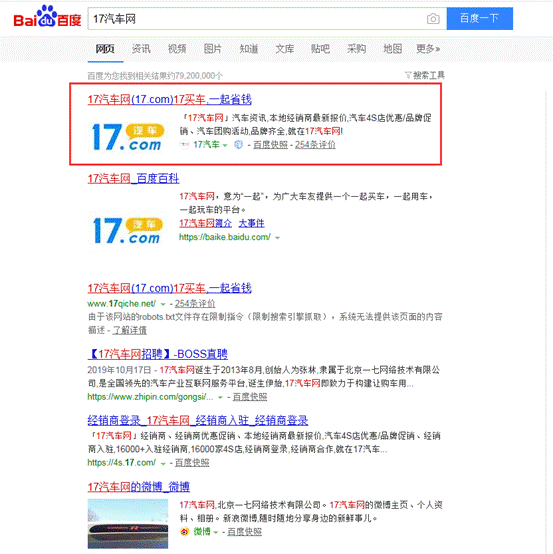Go to the 文库 tab
553x554 pixels.
(284, 49)
